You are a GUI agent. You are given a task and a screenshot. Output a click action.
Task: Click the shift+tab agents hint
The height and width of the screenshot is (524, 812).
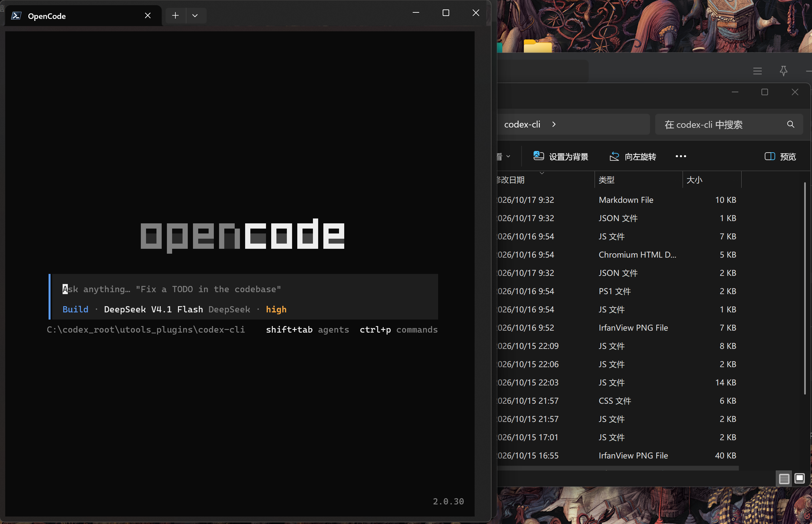[x=307, y=330]
